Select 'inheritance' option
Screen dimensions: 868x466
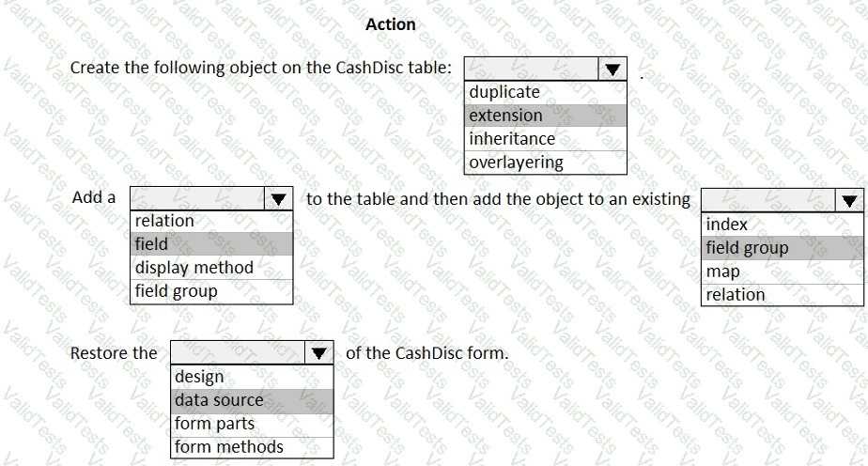545,138
